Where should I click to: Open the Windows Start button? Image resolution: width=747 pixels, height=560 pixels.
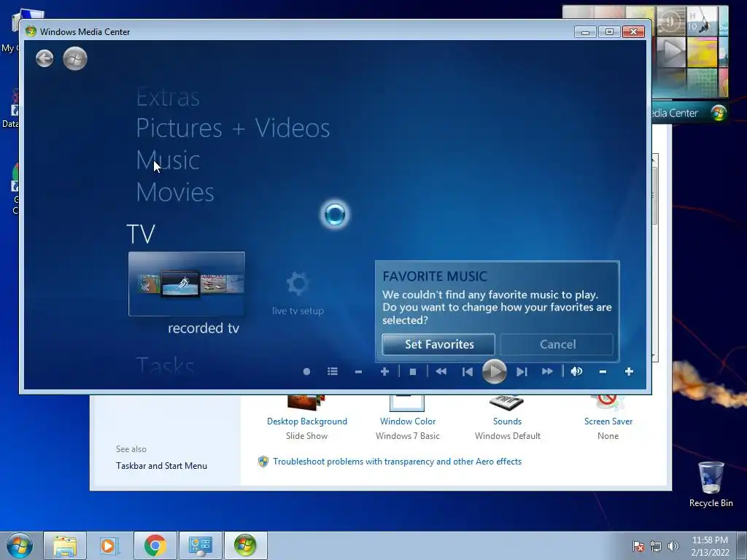[x=19, y=545]
